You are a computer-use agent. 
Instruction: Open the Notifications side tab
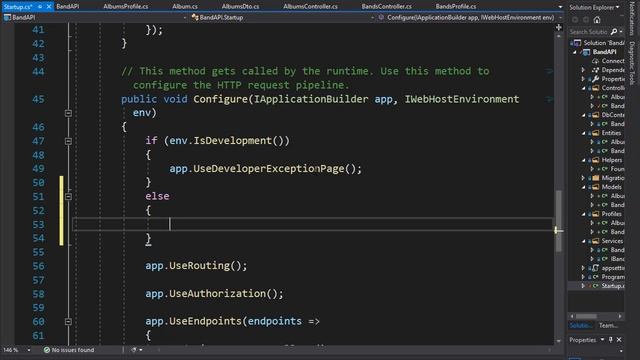coord(632,19)
